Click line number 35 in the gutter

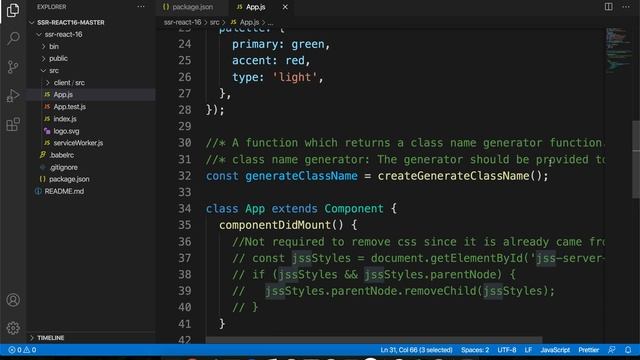tap(184, 225)
